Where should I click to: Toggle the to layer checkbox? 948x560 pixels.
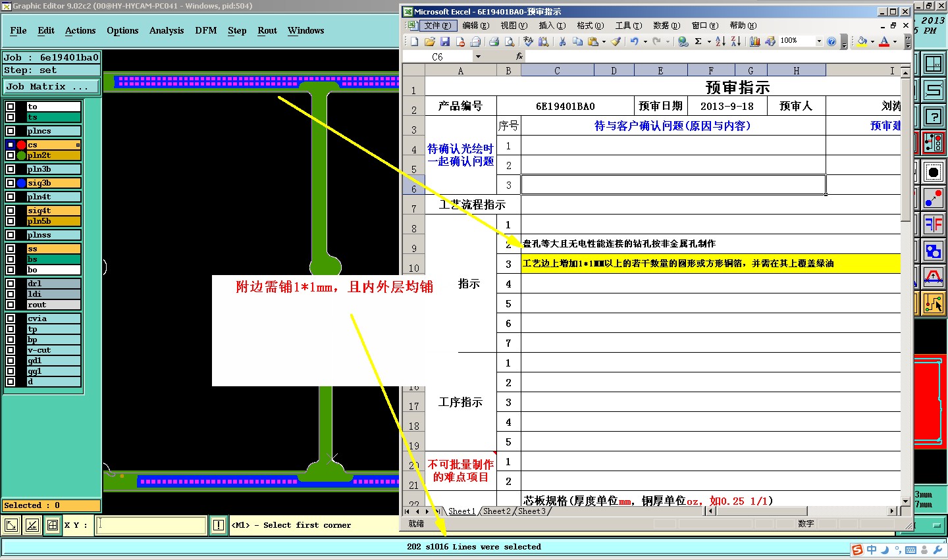[x=11, y=107]
